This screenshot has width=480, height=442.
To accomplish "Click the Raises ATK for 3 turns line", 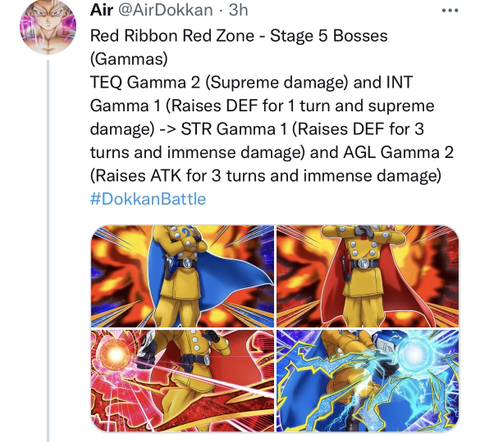I will click(266, 176).
